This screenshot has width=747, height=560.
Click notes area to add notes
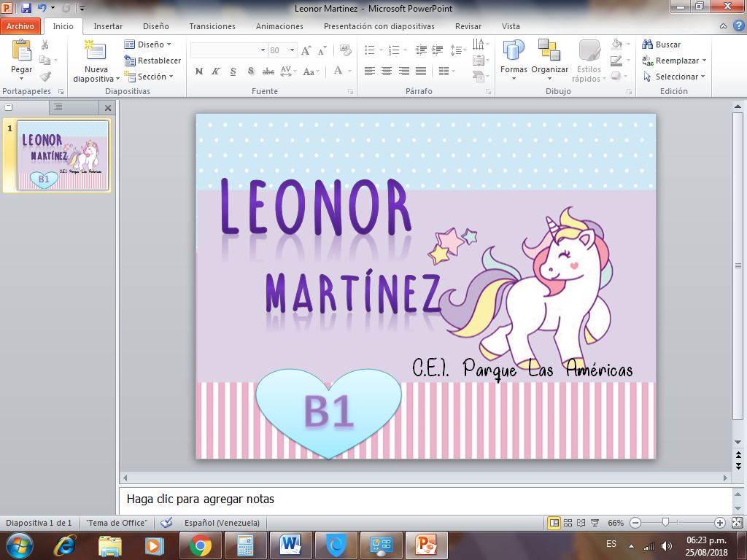(425, 499)
